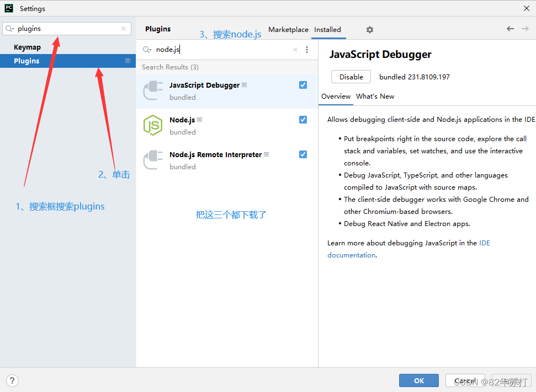Open the What's New tab
Image resolution: width=536 pixels, height=392 pixels.
375,96
